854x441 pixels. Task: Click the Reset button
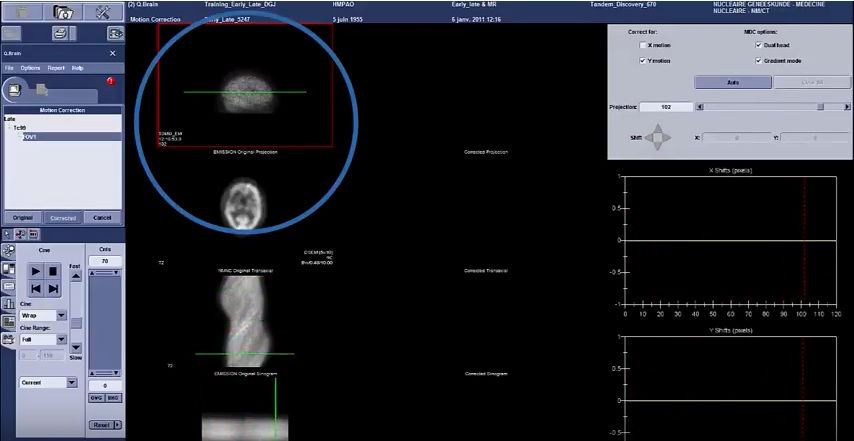pos(101,425)
